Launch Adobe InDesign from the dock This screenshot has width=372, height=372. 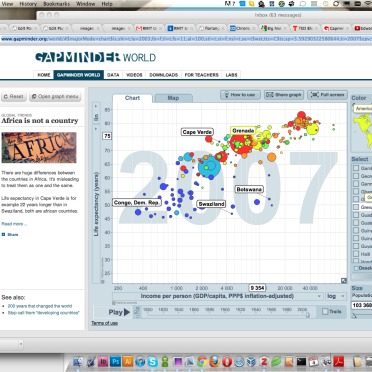[x=103, y=362]
